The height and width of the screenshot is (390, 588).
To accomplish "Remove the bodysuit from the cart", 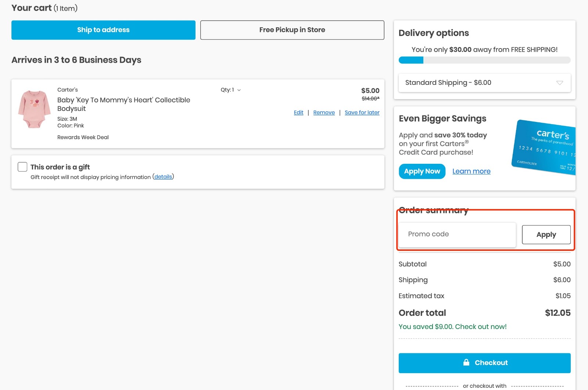I will tap(324, 112).
